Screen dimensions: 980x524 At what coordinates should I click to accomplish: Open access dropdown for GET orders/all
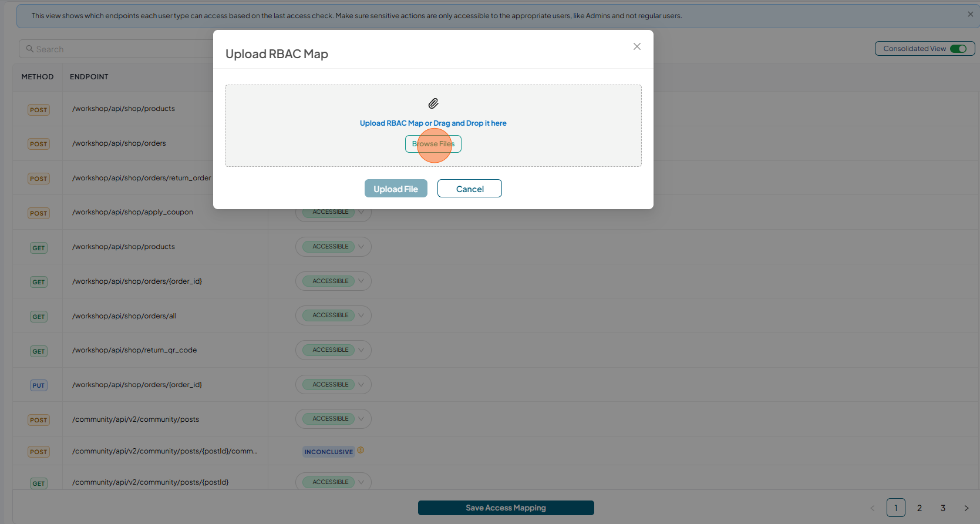click(334, 315)
